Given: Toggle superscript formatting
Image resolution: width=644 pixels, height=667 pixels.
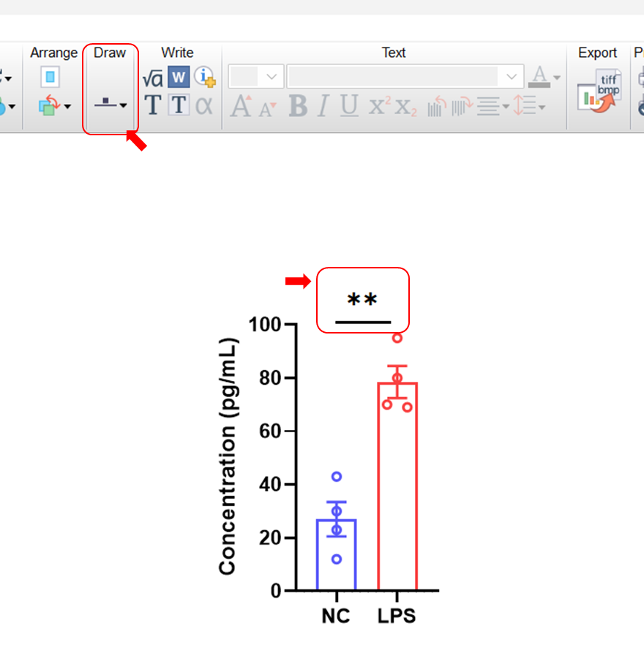Looking at the screenshot, I should tap(380, 105).
